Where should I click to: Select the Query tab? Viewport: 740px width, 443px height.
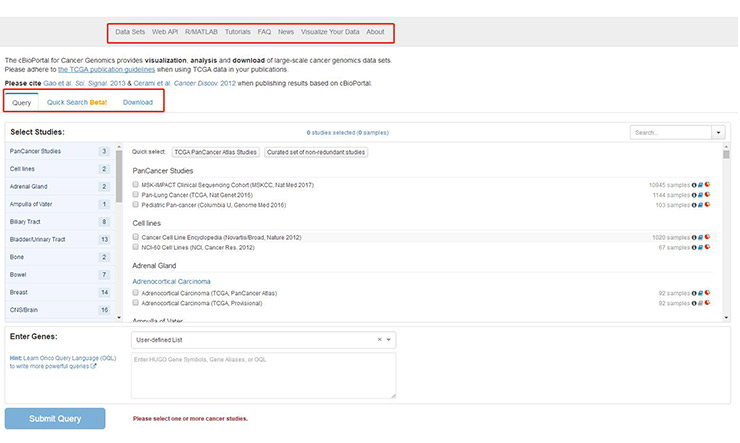click(22, 102)
